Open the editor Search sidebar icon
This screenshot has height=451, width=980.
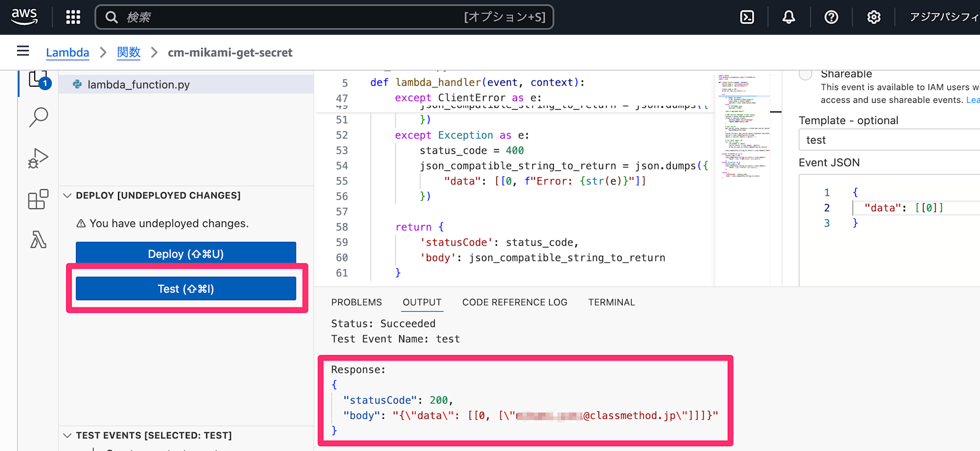pos(38,118)
